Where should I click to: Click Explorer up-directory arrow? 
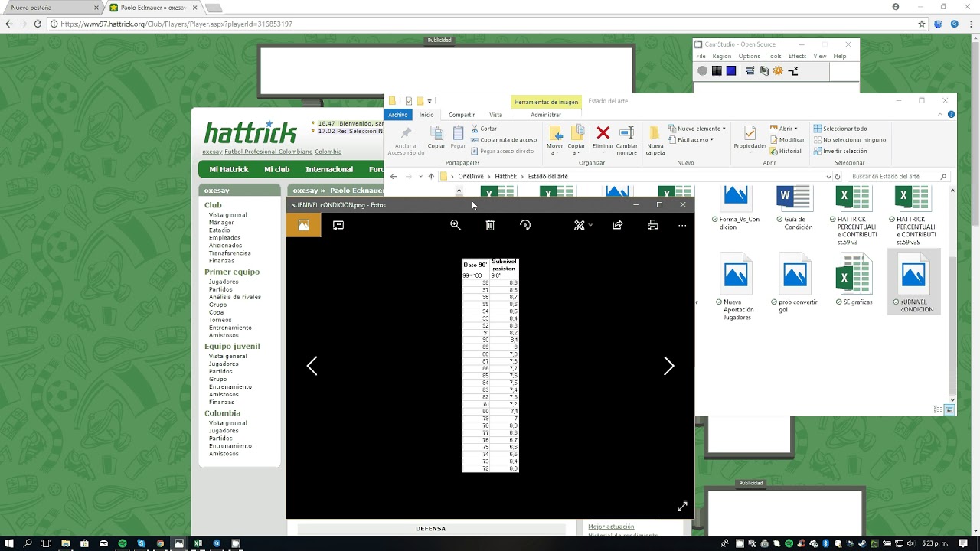pos(431,177)
